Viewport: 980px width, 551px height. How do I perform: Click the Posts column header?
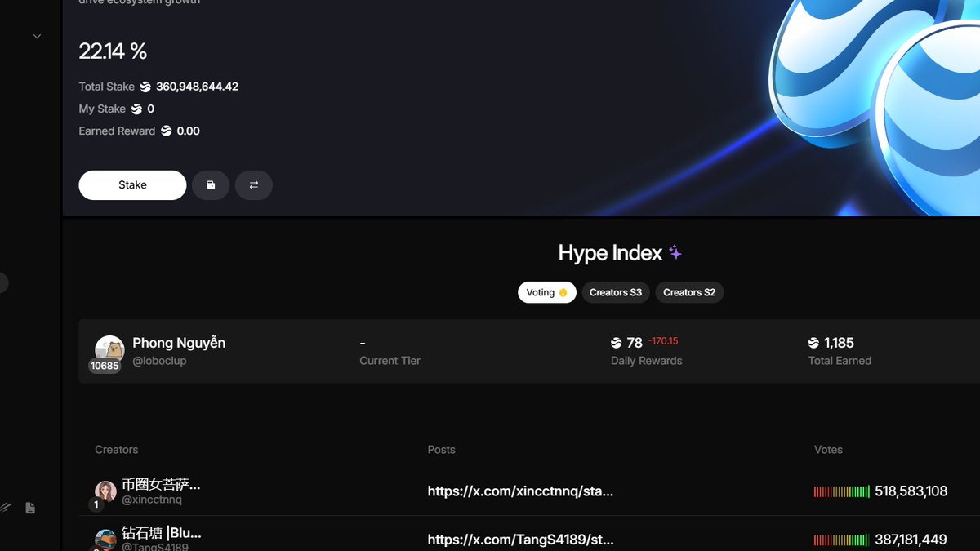click(441, 450)
